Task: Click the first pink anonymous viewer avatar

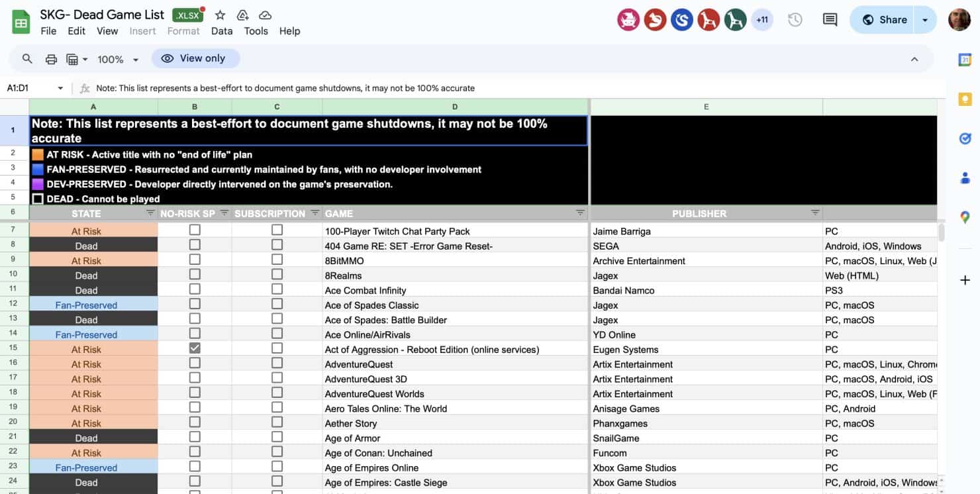Action: coord(628,20)
